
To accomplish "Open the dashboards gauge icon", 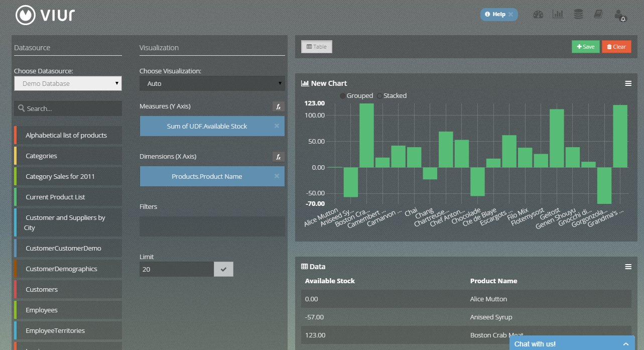I will 538,15.
